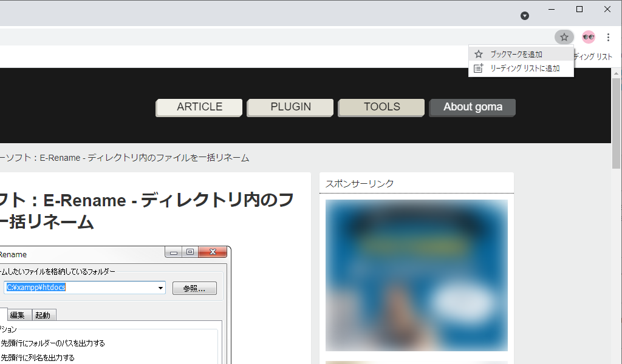
Task: Open the Chrome profile avatar icon
Action: [x=588, y=37]
